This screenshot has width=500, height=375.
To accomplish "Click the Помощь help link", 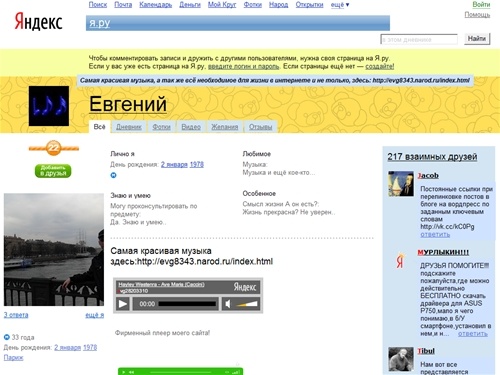I will (x=477, y=15).
